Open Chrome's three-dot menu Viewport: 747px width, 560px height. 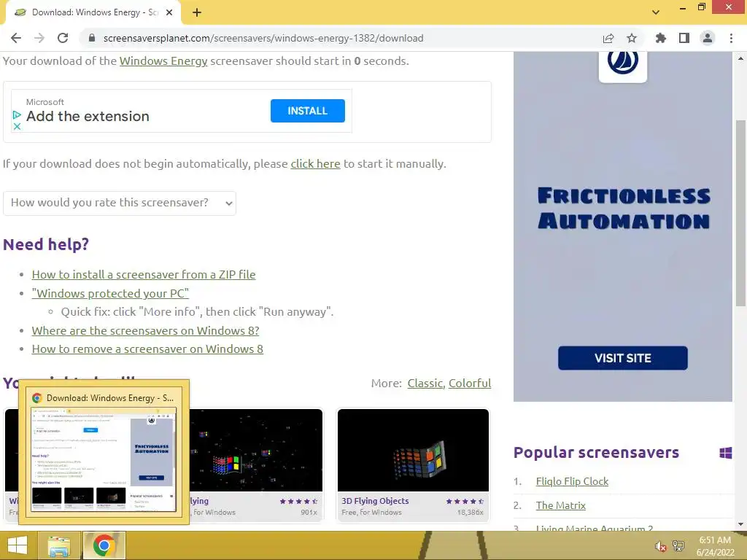[731, 38]
